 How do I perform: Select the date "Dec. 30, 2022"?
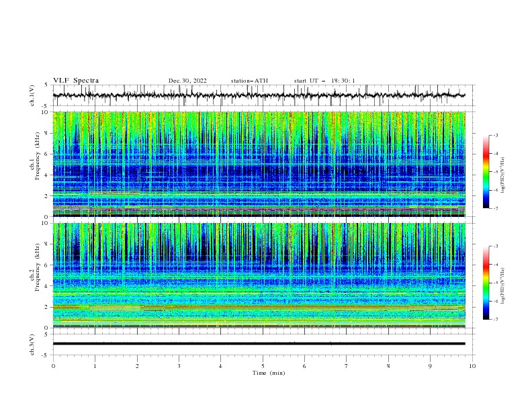coord(187,81)
